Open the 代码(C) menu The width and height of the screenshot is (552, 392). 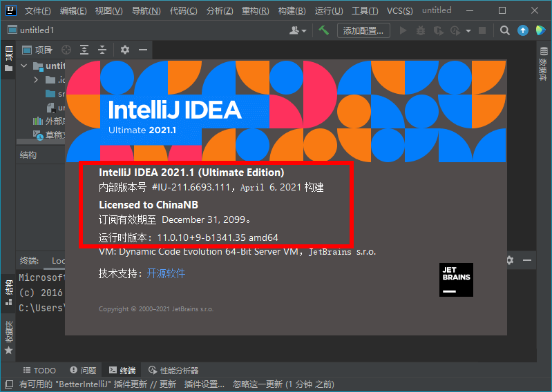[x=183, y=11]
